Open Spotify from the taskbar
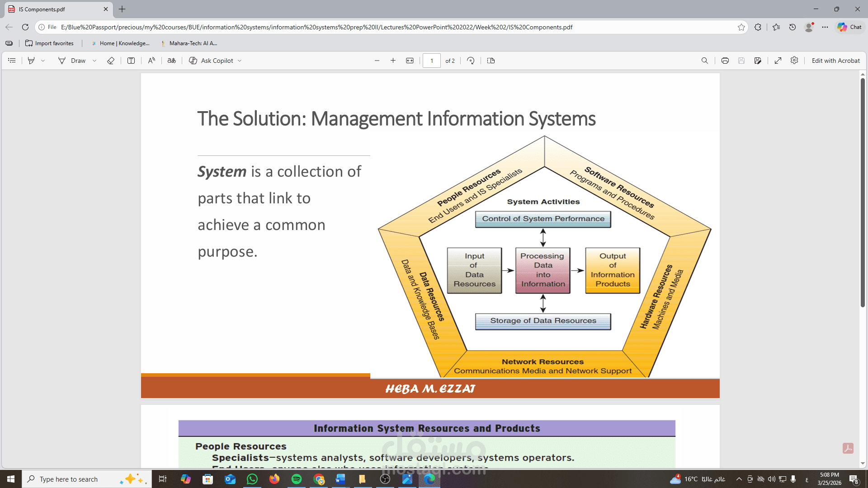Screen dimensions: 868x488 [297, 479]
